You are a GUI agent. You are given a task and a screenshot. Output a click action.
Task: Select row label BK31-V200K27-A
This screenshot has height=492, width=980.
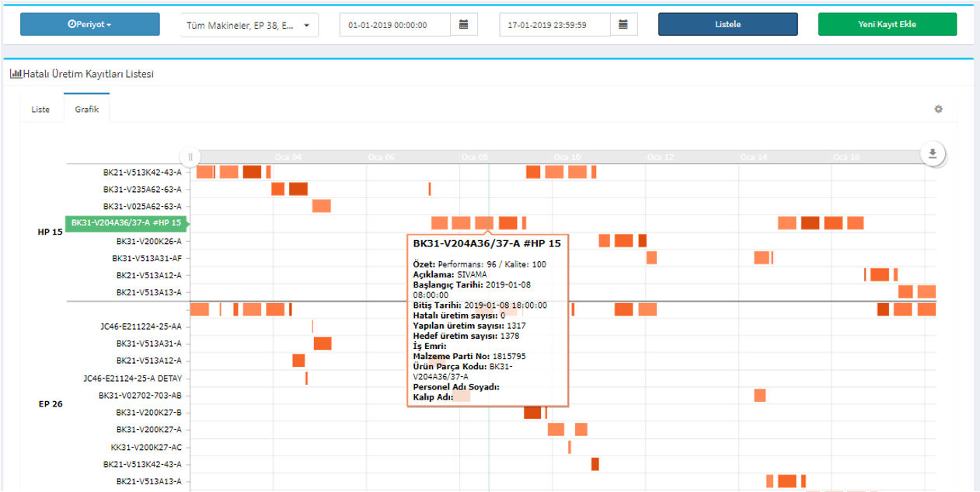[148, 429]
